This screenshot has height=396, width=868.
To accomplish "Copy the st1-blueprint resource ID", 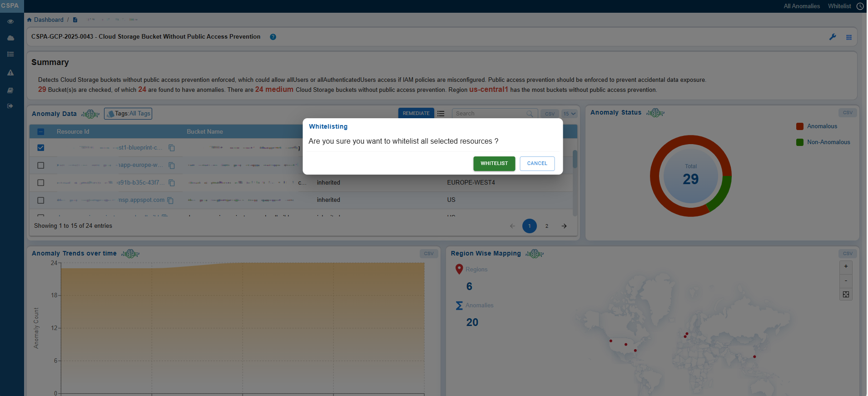I will point(172,148).
